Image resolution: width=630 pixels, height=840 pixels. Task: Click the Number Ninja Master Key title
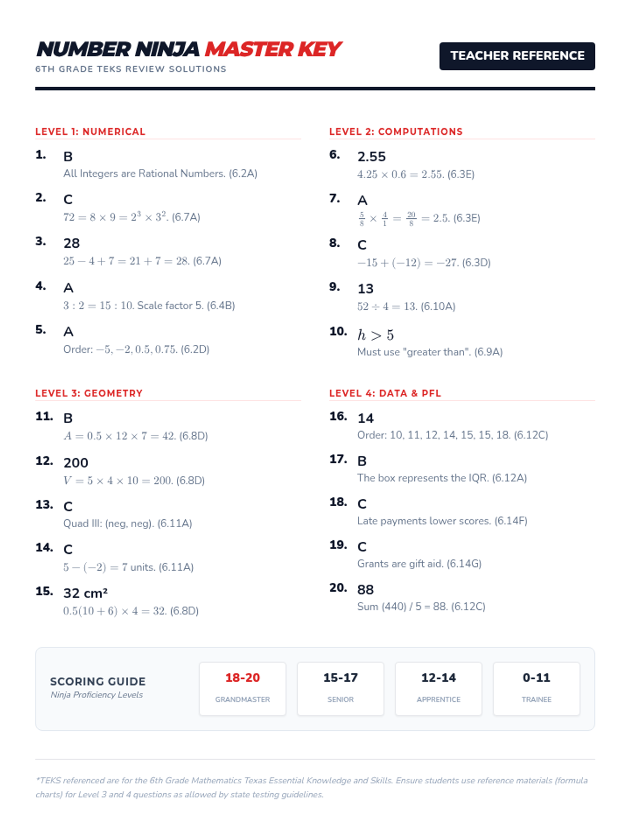tap(189, 49)
